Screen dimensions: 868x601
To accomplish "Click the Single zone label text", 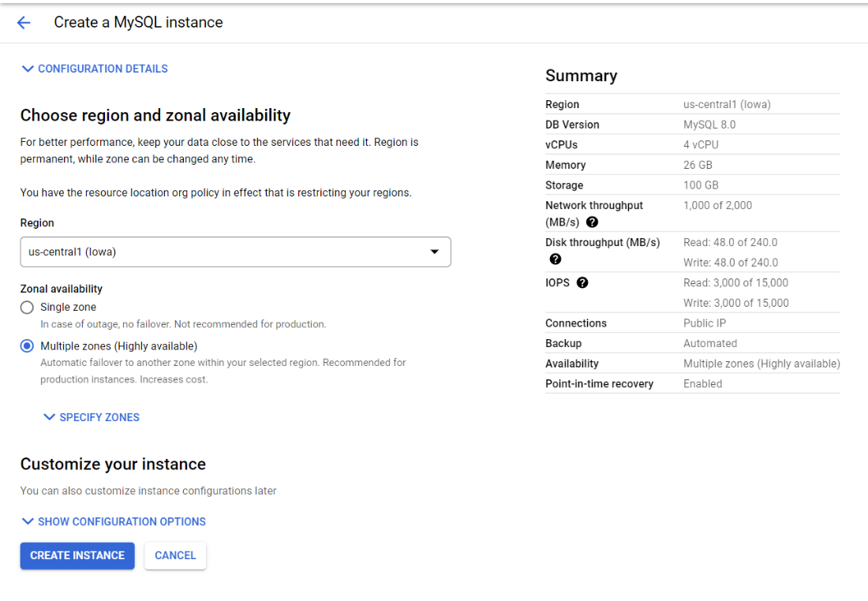I will tap(69, 307).
